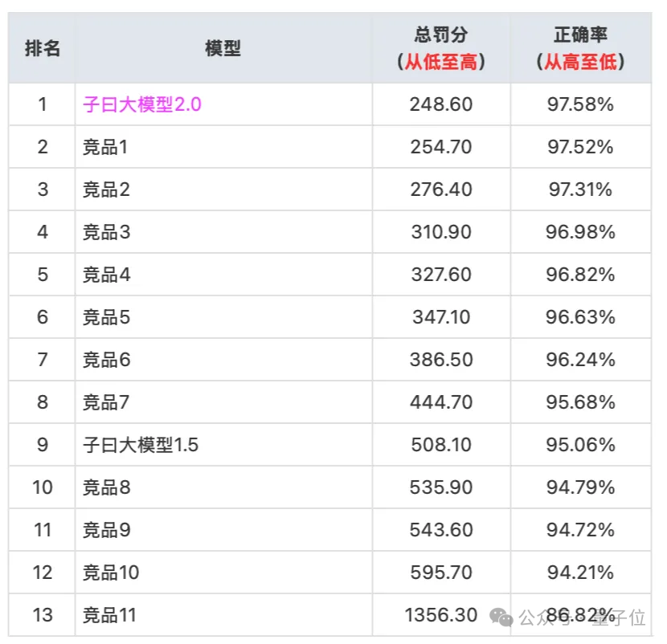Select penalty score 508.10
This screenshot has width=667, height=644.
pyautogui.click(x=441, y=445)
